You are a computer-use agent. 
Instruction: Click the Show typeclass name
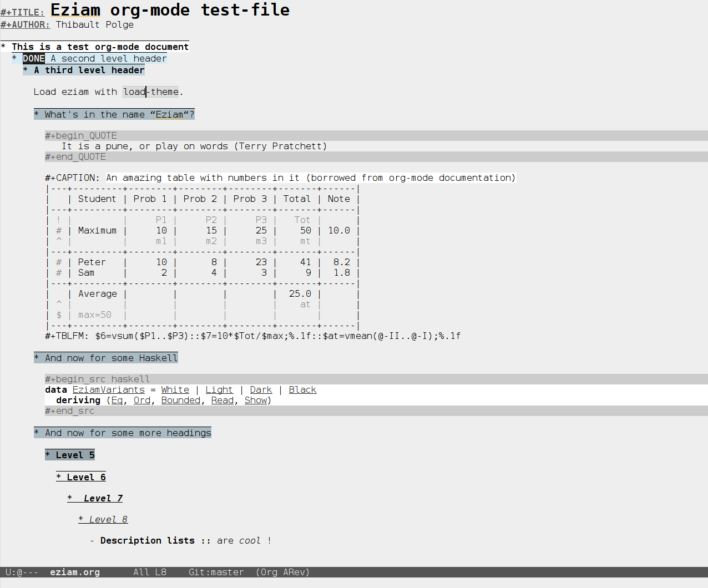pos(256,401)
